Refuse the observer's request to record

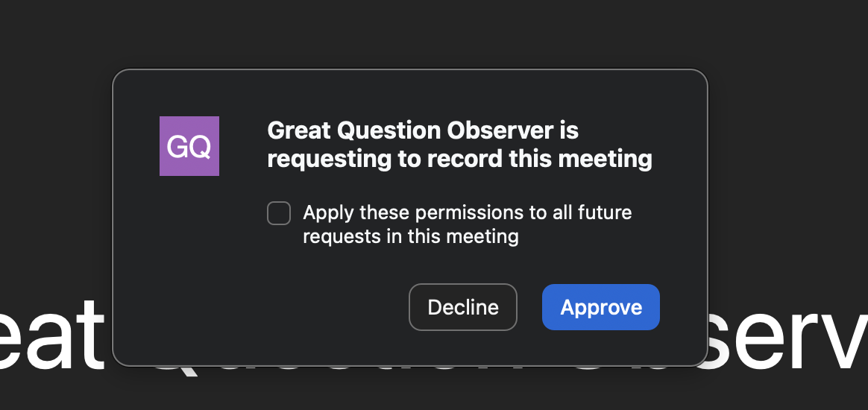(x=463, y=307)
